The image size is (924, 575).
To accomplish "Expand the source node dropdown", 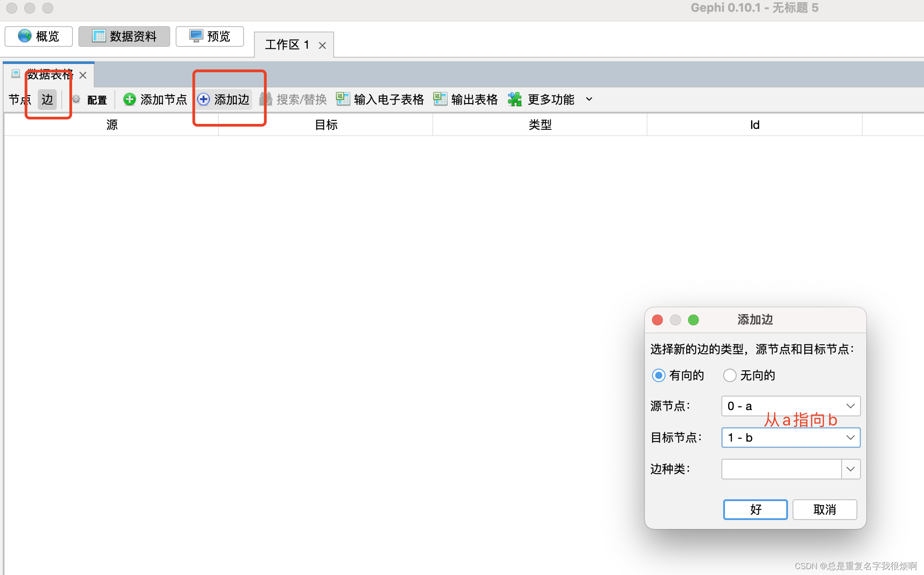I will [850, 406].
